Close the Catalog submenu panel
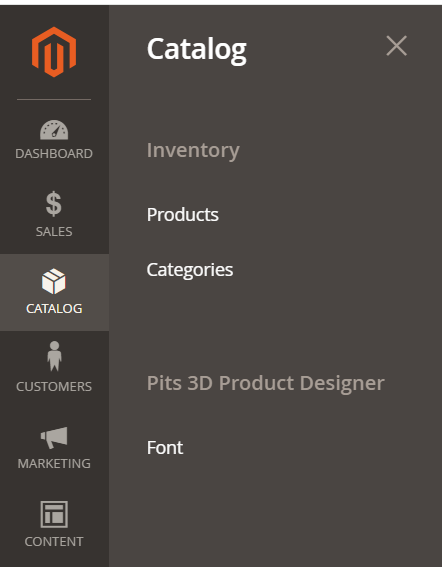The height and width of the screenshot is (567, 442). (396, 46)
